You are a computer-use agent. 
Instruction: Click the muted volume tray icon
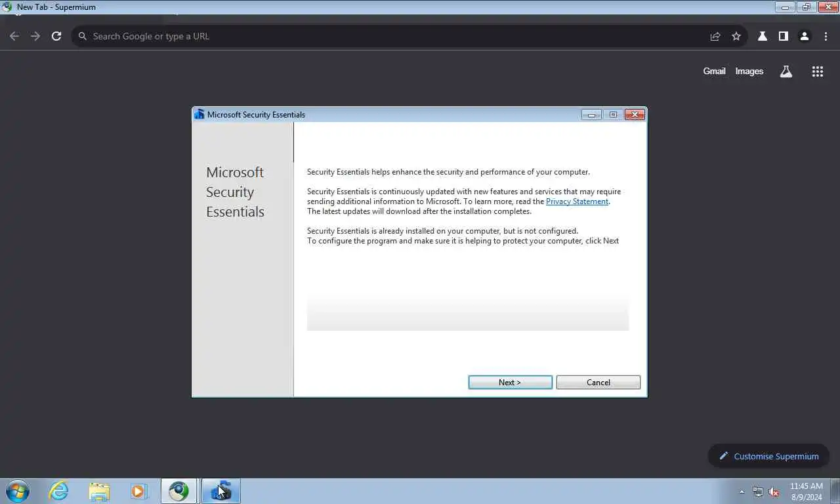[x=774, y=492]
